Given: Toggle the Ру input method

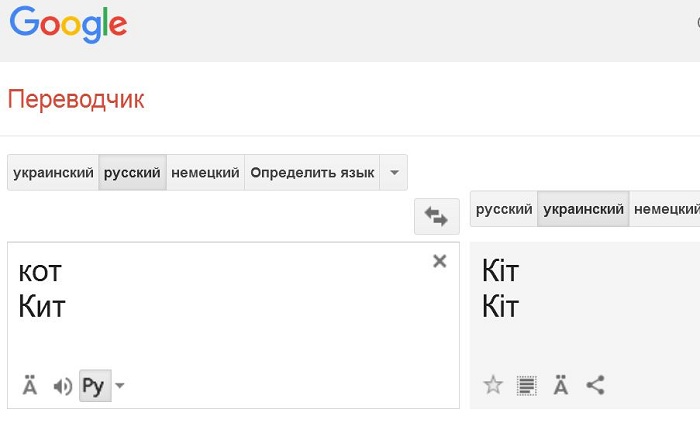Looking at the screenshot, I should [93, 386].
